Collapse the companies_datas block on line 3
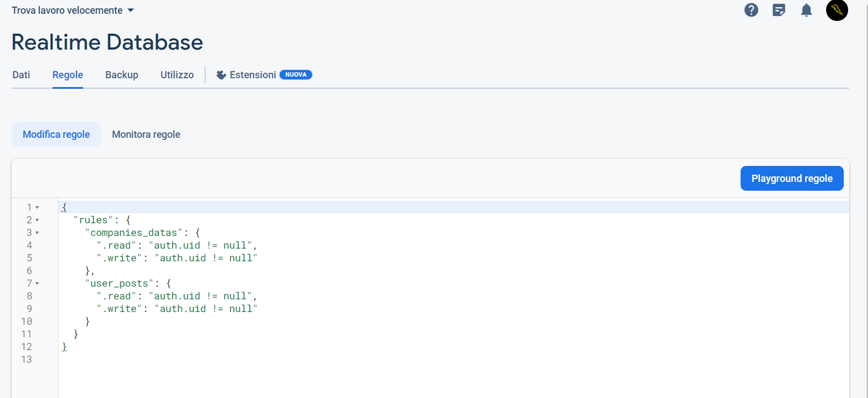The height and width of the screenshot is (398, 868). pos(37,233)
